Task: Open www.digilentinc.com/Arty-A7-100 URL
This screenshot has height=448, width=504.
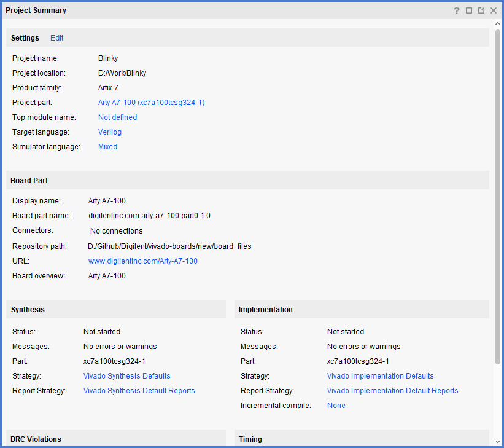Action: [x=143, y=261]
